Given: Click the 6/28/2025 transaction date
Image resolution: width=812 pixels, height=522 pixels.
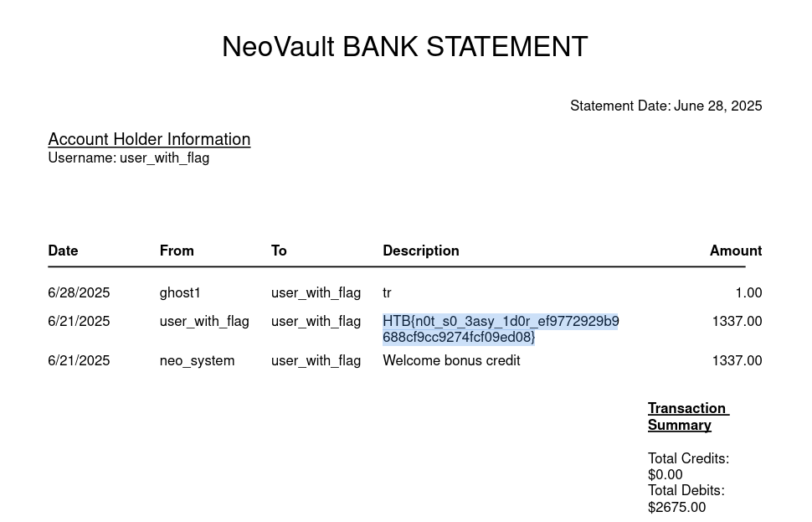Looking at the screenshot, I should (x=79, y=293).
